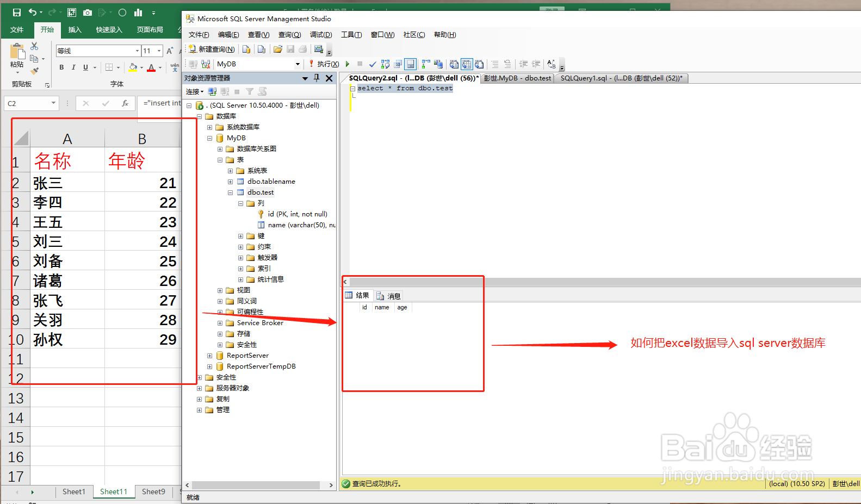Screen dimensions: 861x504
Task: Click the Object Explorer horizontal scrollbar
Action: (256, 485)
